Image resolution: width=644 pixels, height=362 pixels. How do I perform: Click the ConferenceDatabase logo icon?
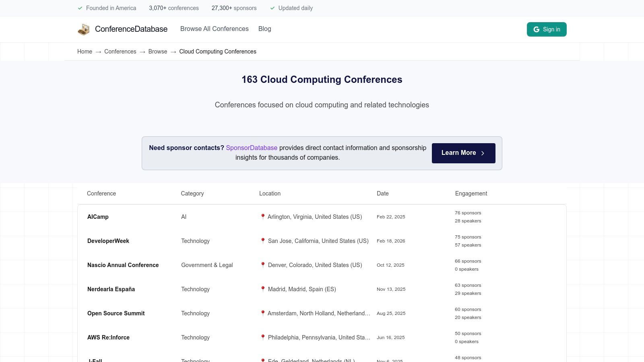coord(84,29)
